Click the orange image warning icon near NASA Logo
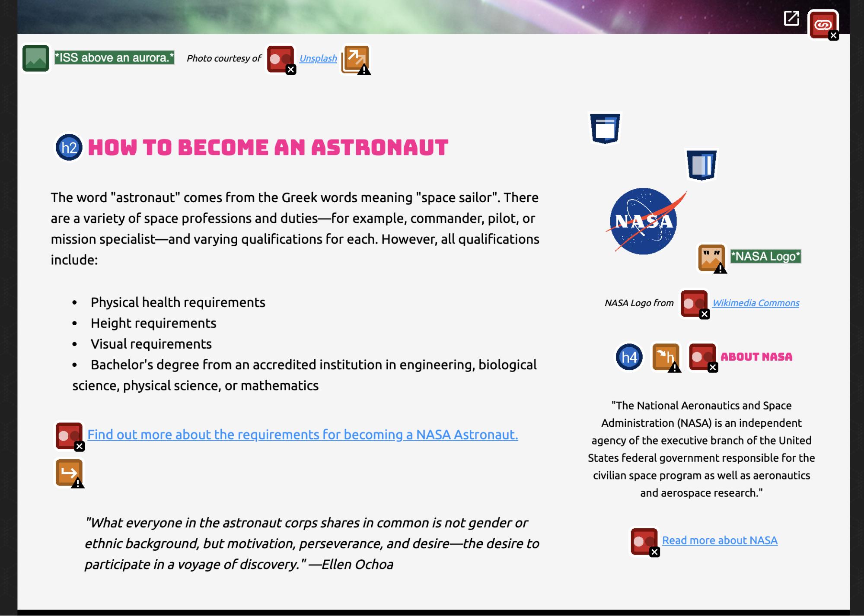The height and width of the screenshot is (616, 864). coord(711,258)
